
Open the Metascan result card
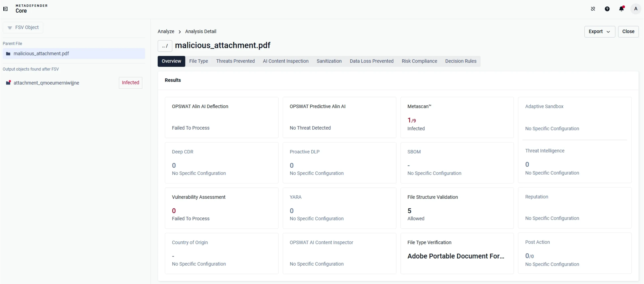click(457, 117)
